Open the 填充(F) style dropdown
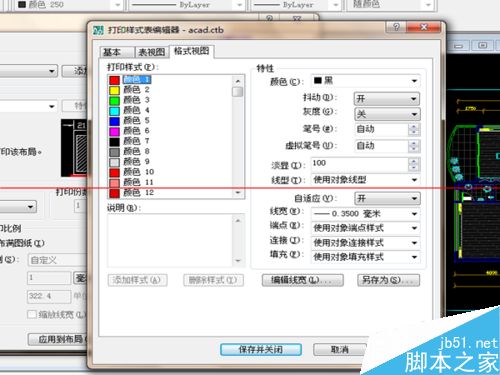The image size is (500, 375). 366,257
